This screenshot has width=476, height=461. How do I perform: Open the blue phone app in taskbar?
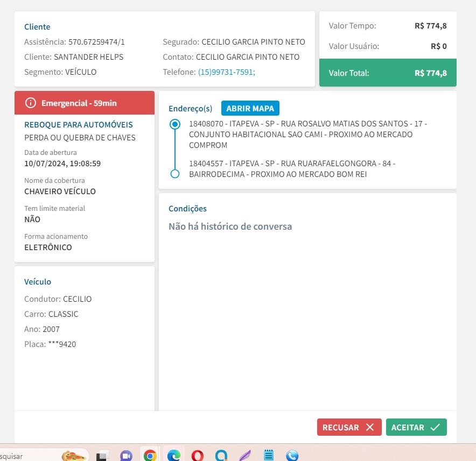[292, 455]
